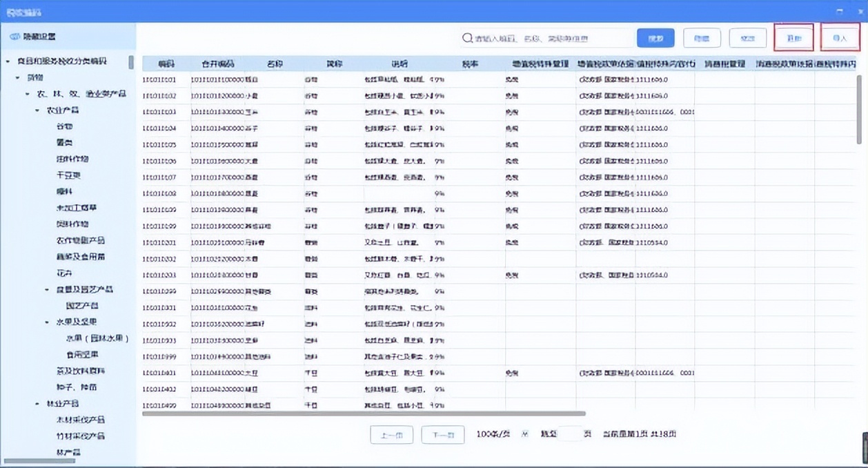
Task: Click the red-highlighted 导入 button
Action: click(x=840, y=38)
